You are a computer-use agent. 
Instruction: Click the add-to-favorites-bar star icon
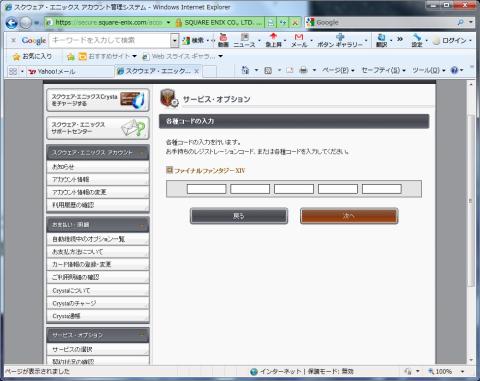[70, 57]
